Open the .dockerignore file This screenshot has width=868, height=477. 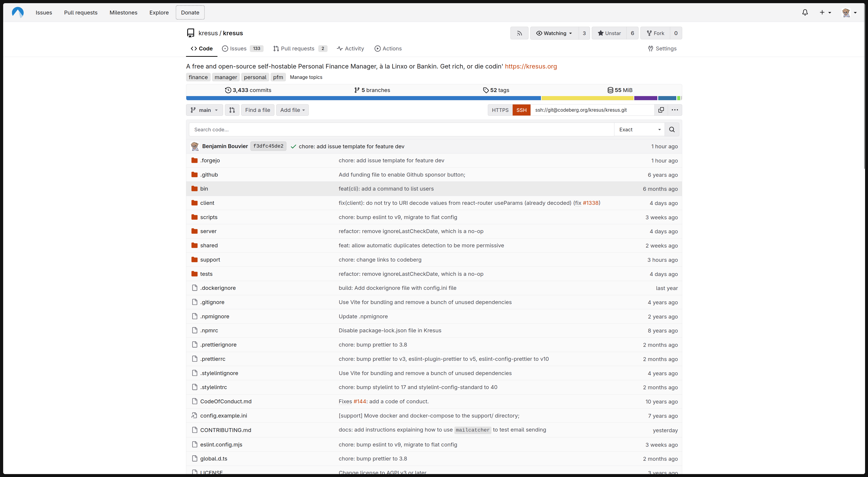[218, 288]
